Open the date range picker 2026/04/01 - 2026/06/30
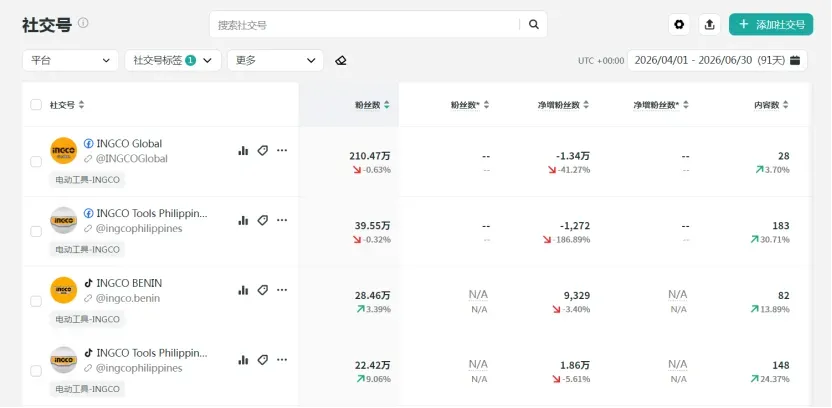The width and height of the screenshot is (832, 408). (x=717, y=60)
